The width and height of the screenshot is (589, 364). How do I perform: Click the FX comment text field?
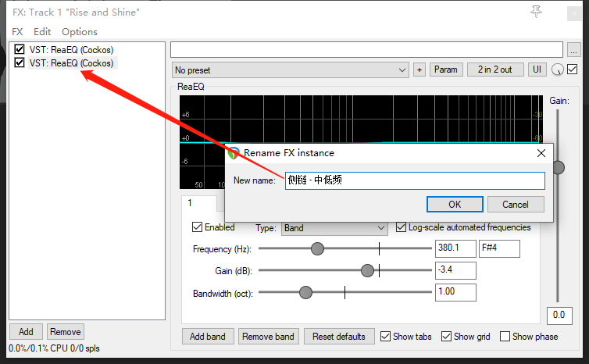click(x=366, y=49)
